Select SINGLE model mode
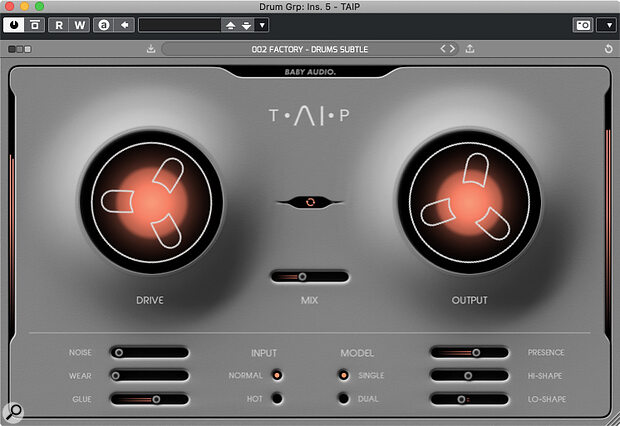This screenshot has width=620, height=426. coord(344,375)
